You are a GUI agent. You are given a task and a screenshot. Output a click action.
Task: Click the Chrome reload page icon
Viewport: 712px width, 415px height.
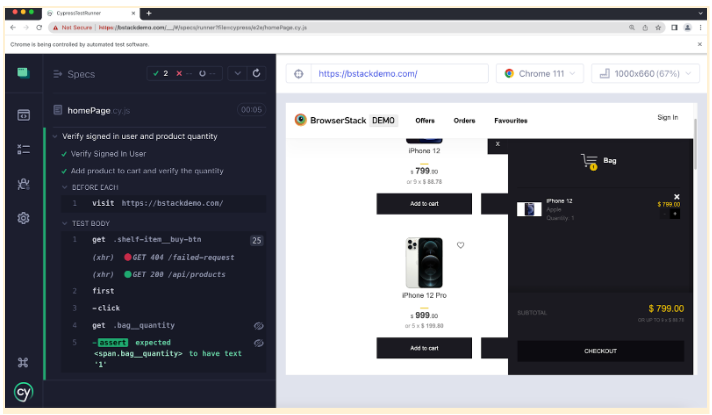[39, 28]
